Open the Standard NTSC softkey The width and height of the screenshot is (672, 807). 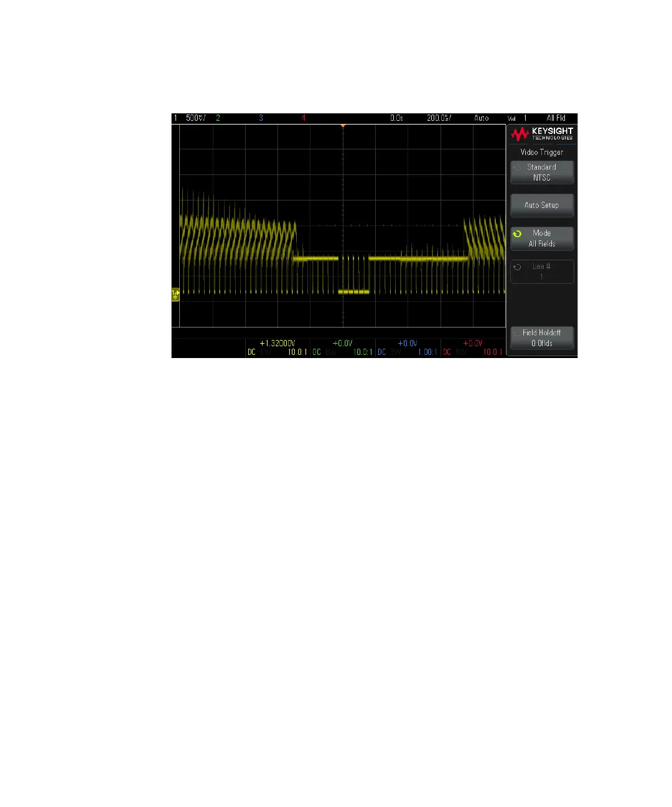coord(542,172)
